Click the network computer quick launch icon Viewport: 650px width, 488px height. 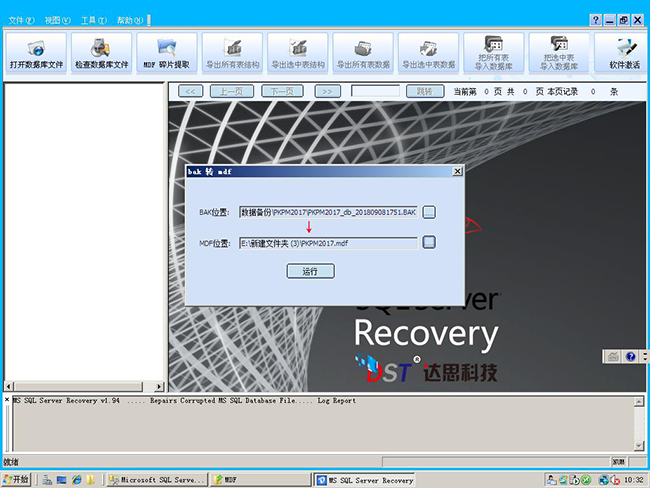point(47,480)
